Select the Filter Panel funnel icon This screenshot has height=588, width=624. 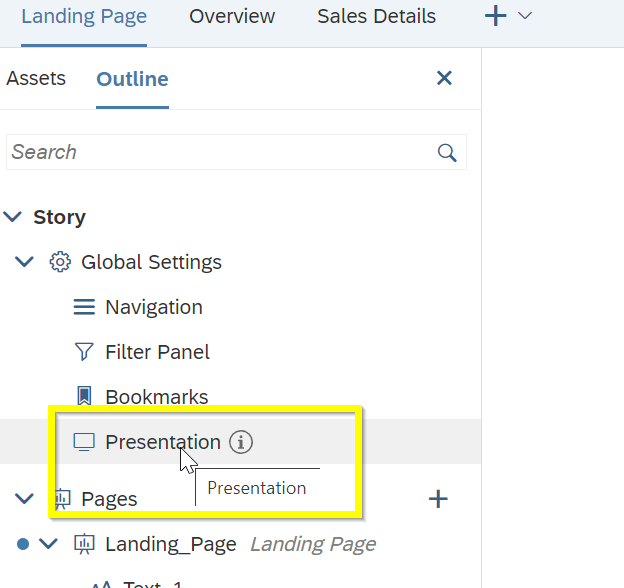point(84,352)
